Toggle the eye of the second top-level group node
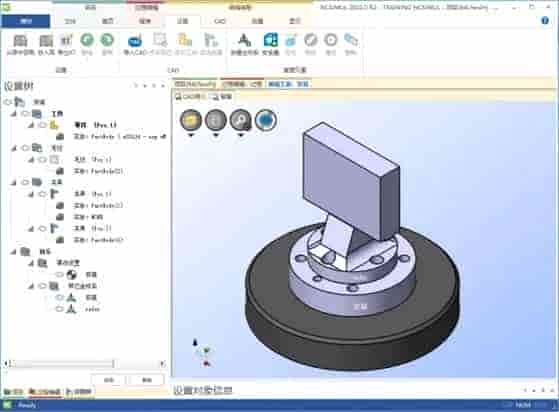 25,148
